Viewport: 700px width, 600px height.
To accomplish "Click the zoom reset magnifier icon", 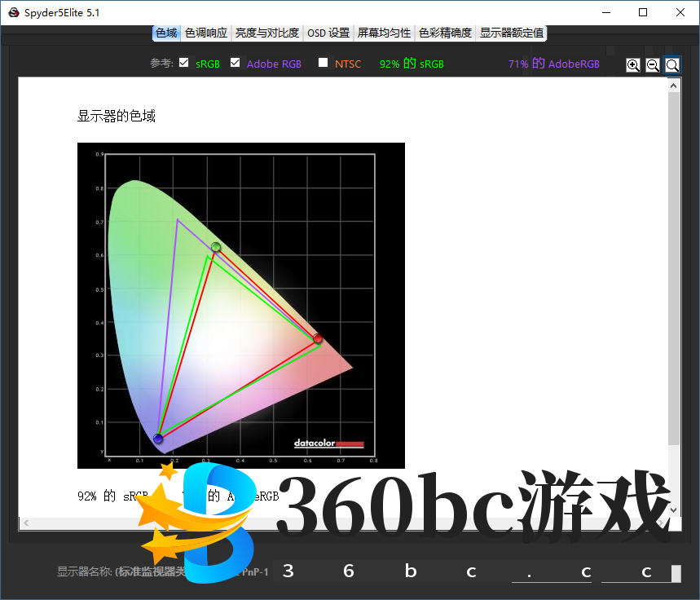I will click(672, 65).
